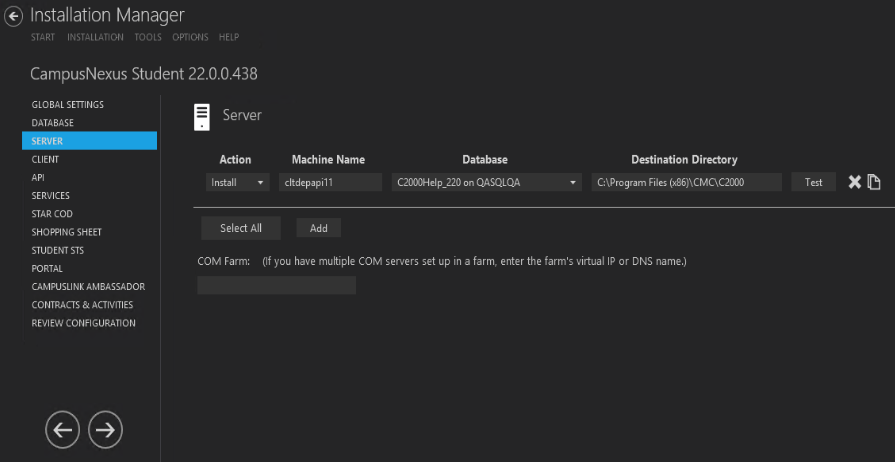The image size is (895, 462).
Task: Click the Machine Name field cltdepapi11
Action: (330, 182)
